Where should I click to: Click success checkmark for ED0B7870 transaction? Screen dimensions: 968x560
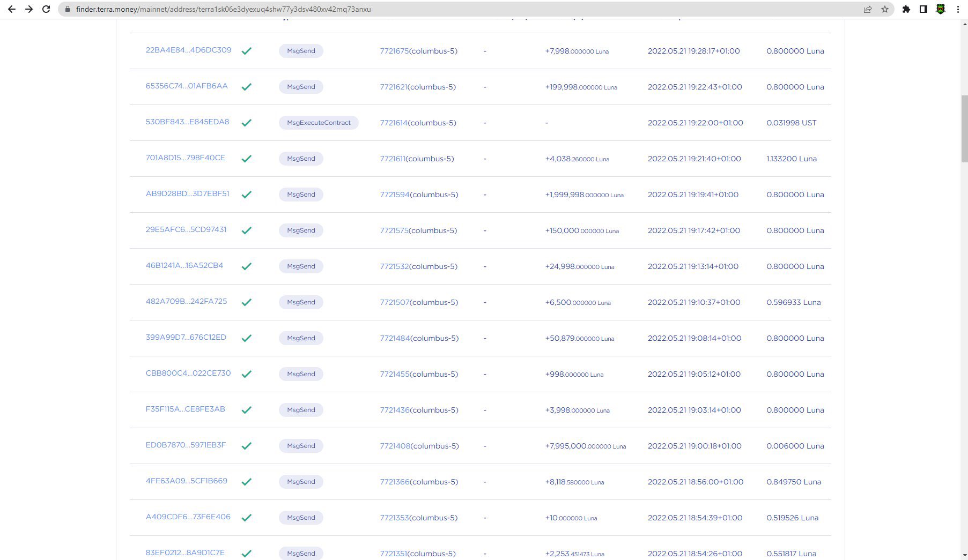[247, 446]
